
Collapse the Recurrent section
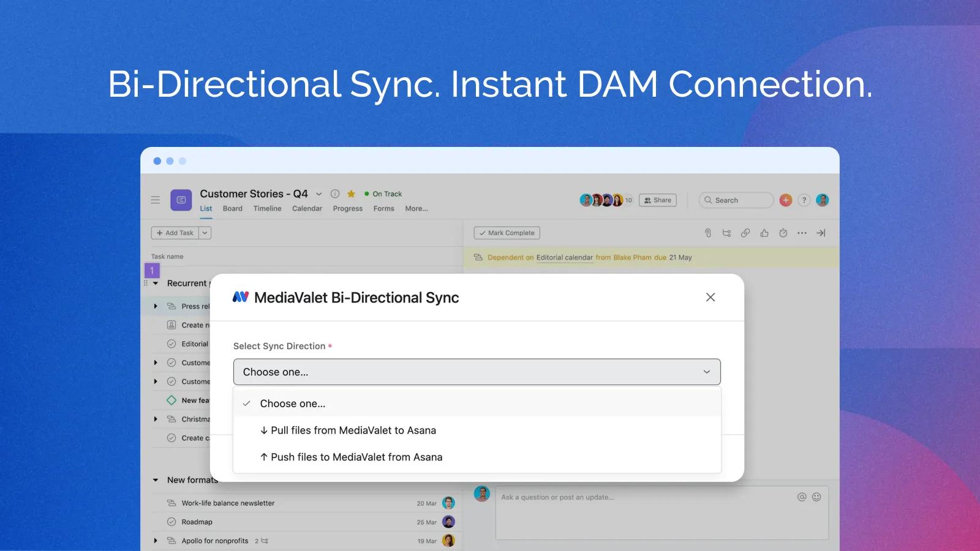click(x=156, y=283)
